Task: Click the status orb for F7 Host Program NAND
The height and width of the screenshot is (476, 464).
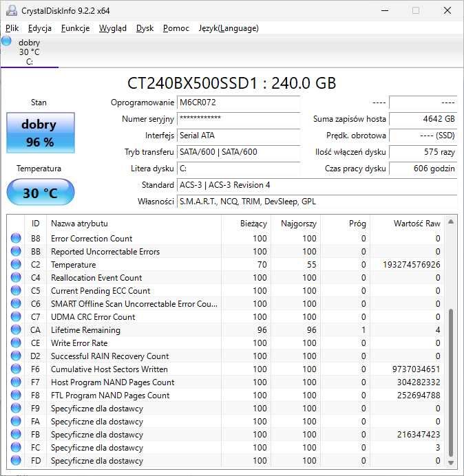Action: (x=16, y=382)
